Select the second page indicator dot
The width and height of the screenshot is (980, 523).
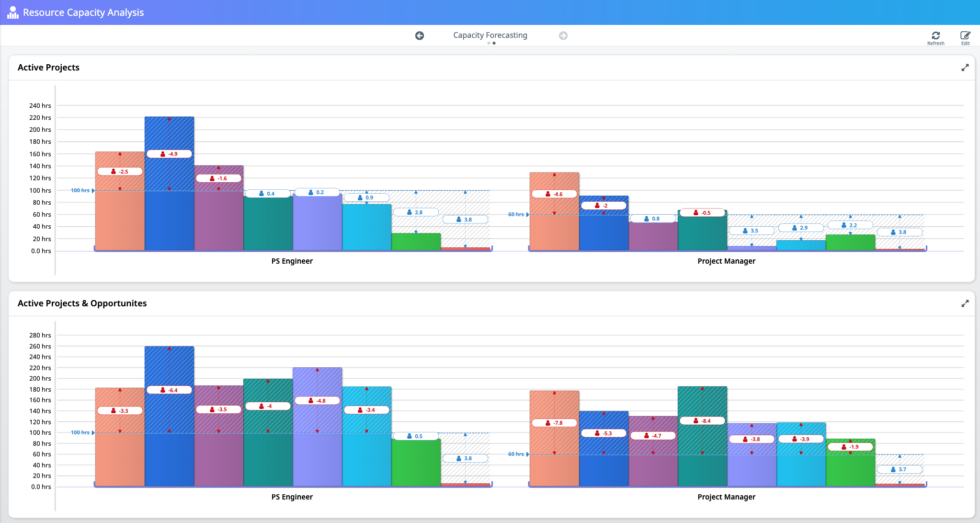click(494, 43)
